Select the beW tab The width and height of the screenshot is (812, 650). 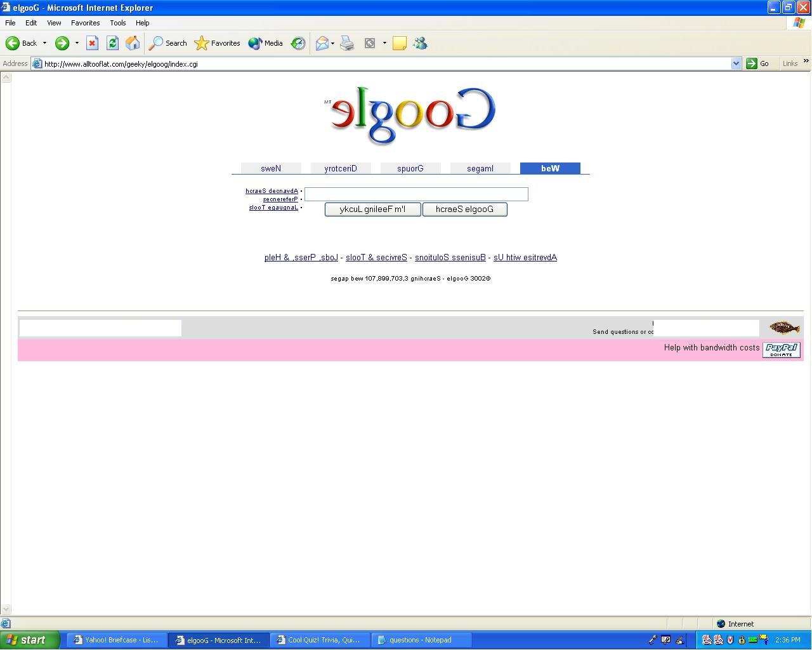coord(550,168)
